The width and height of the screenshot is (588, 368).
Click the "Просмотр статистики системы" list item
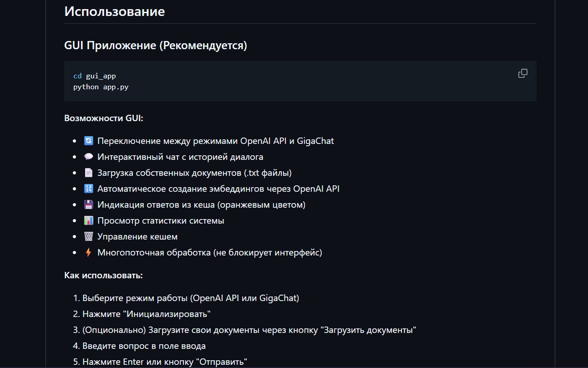[x=161, y=220]
